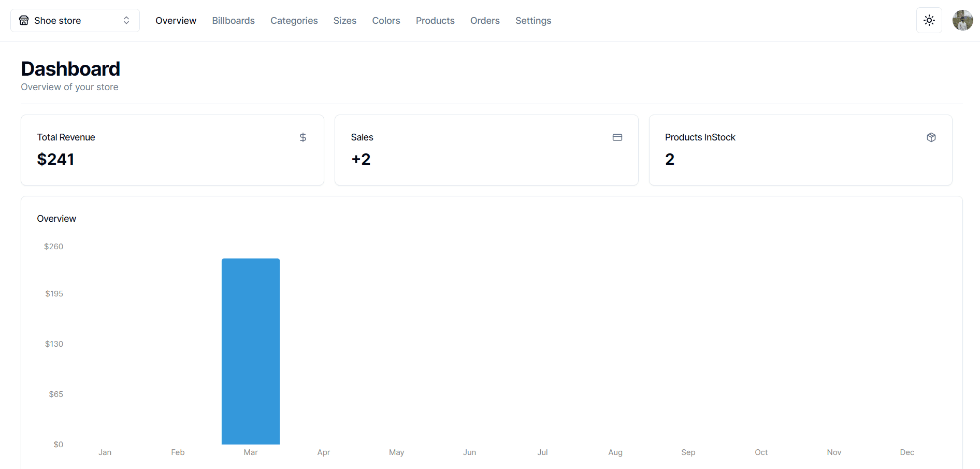Expand the chevron on the store selector
Image resolution: width=980 pixels, height=469 pixels.
126,20
